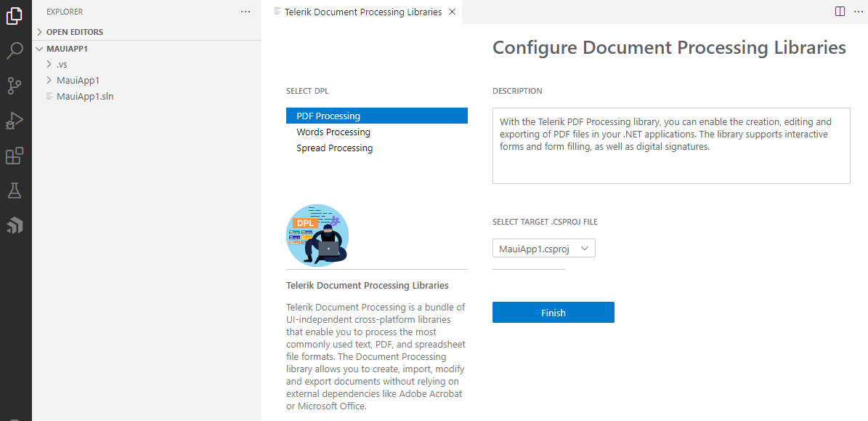Open the Run and Debug view
The image size is (868, 421).
pos(15,120)
